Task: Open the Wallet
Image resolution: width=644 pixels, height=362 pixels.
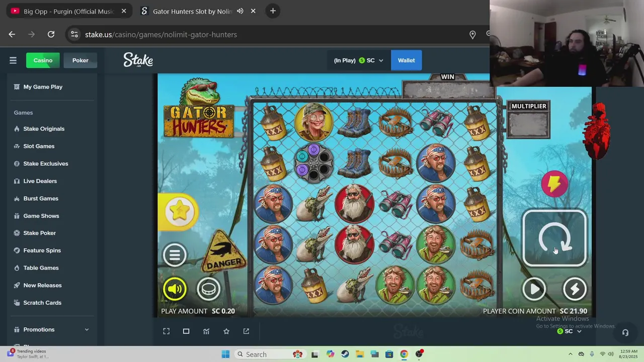Action: pos(407,60)
